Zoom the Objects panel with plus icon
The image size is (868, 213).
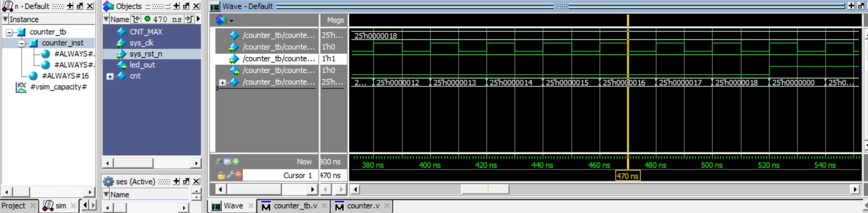coord(176,6)
